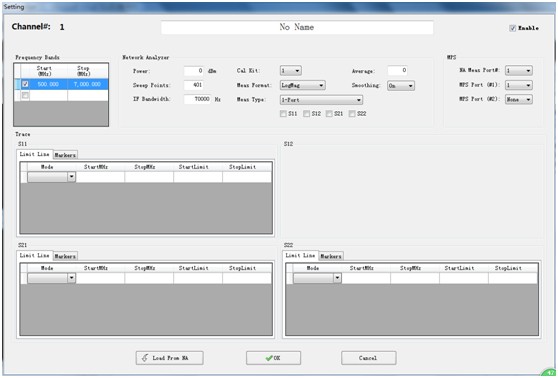Open the Meas Format LogMag dropdown
Viewport: 558px width, 378px height.
(x=302, y=85)
